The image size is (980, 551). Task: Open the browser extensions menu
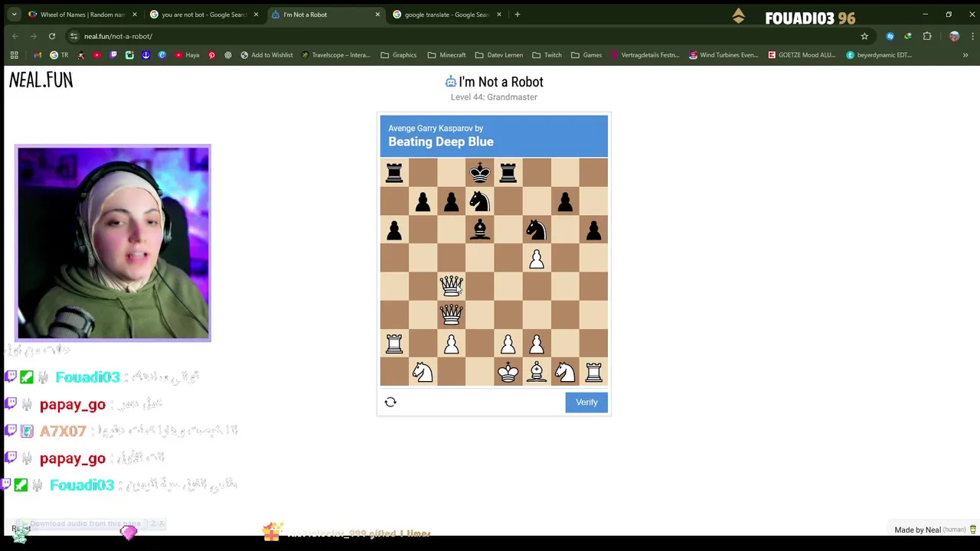click(x=927, y=36)
